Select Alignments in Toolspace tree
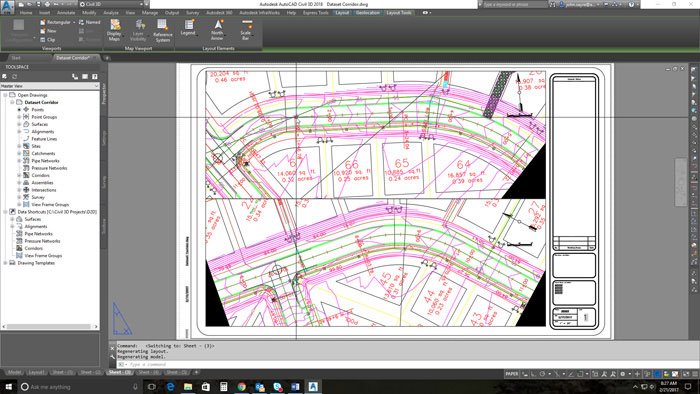Image resolution: width=700 pixels, height=394 pixels. click(x=42, y=132)
